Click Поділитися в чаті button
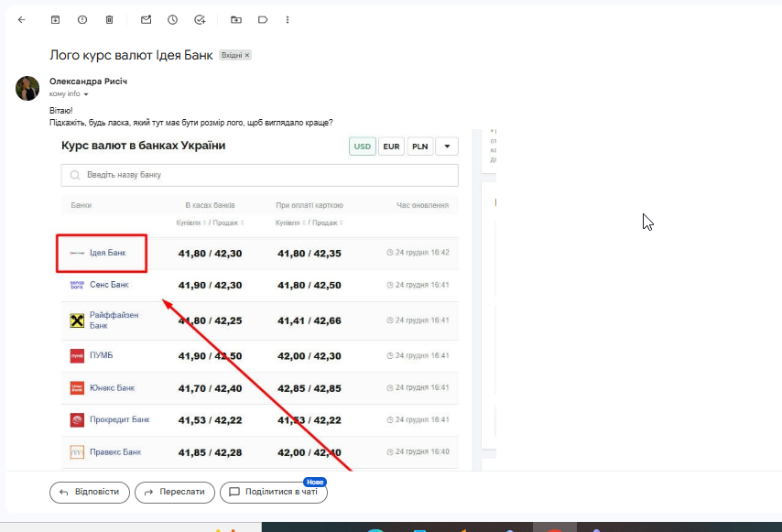The image size is (782, 532). click(x=274, y=492)
